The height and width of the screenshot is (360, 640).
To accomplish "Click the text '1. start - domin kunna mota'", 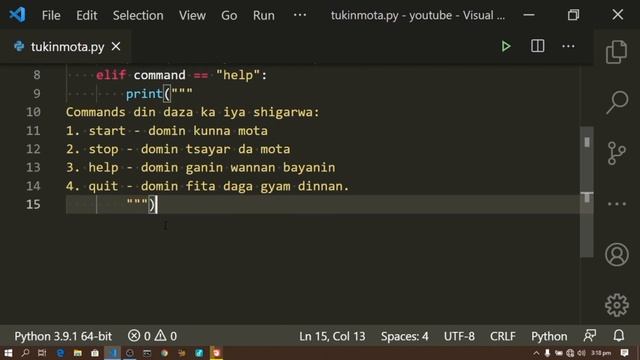I will coord(167,131).
